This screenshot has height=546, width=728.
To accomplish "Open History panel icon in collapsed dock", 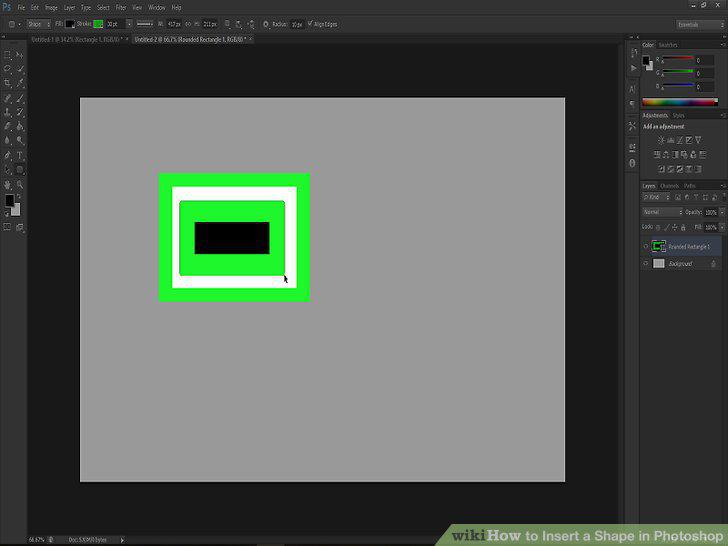I will (x=633, y=54).
